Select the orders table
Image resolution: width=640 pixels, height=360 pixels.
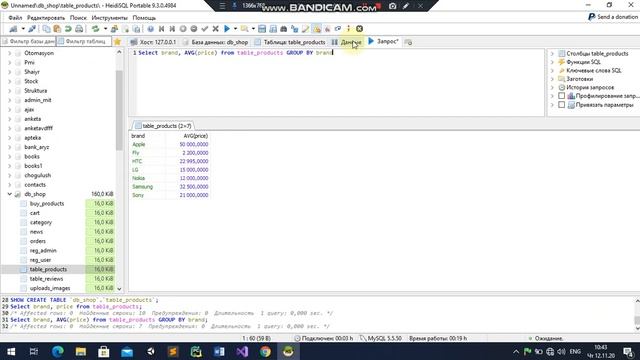click(x=38, y=241)
